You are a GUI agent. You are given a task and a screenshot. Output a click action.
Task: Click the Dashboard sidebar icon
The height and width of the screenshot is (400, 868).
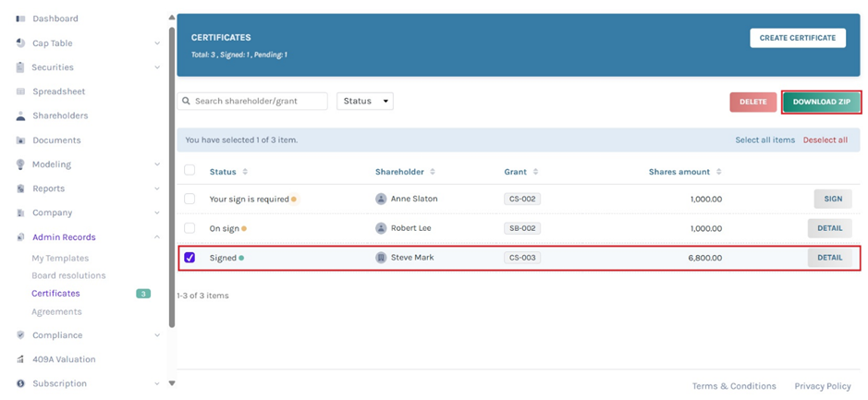pos(20,18)
